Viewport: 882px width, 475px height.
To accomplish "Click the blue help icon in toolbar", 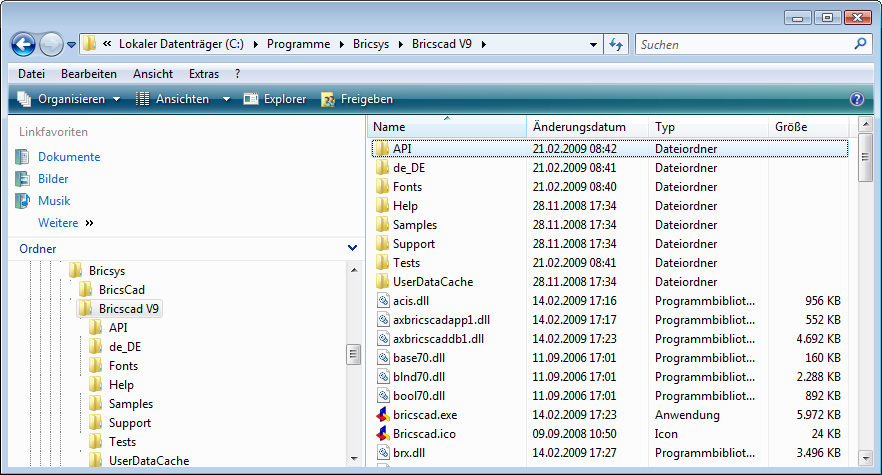I will (x=857, y=99).
